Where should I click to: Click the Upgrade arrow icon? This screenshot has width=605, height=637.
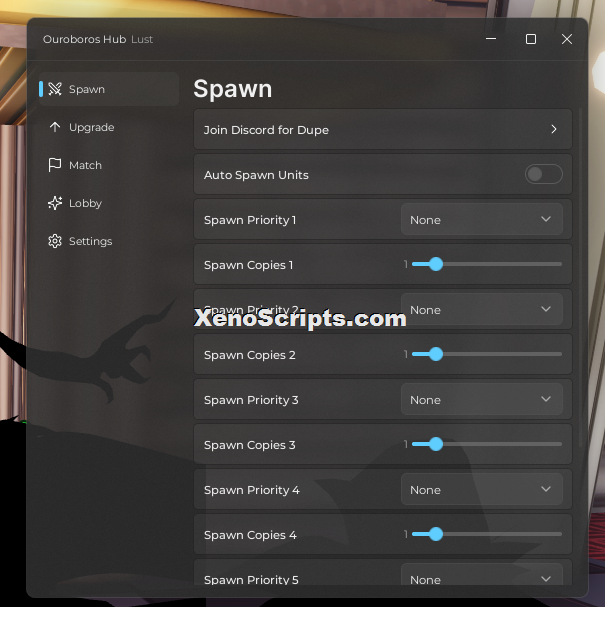(55, 127)
